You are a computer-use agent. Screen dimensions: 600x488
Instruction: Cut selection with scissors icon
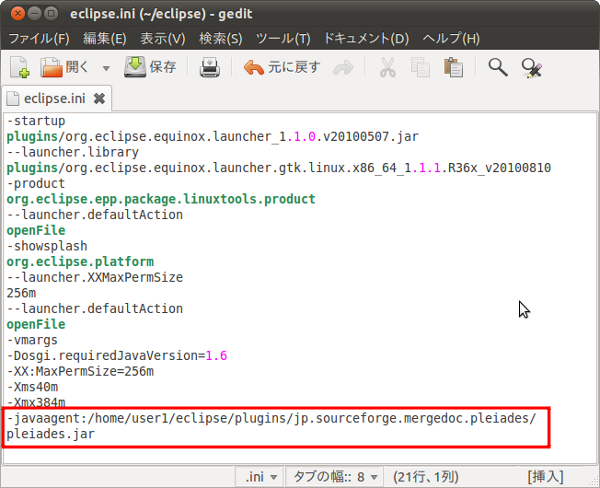387,67
